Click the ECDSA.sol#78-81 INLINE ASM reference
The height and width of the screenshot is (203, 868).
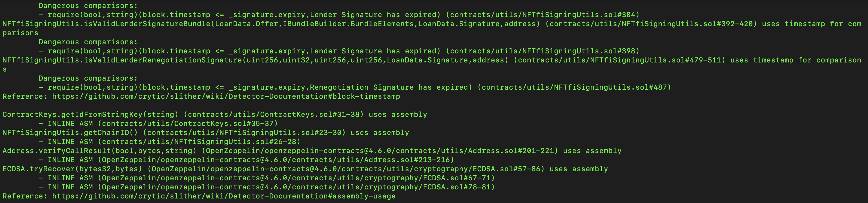296,187
